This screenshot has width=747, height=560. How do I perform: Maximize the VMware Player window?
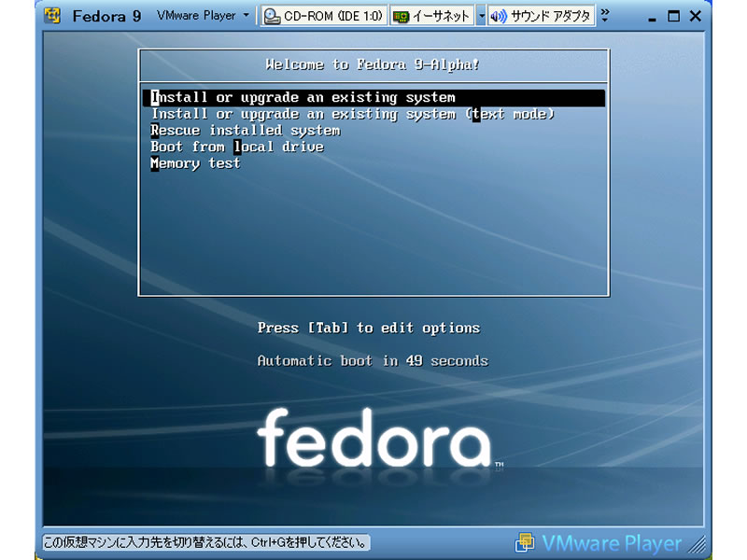[672, 16]
